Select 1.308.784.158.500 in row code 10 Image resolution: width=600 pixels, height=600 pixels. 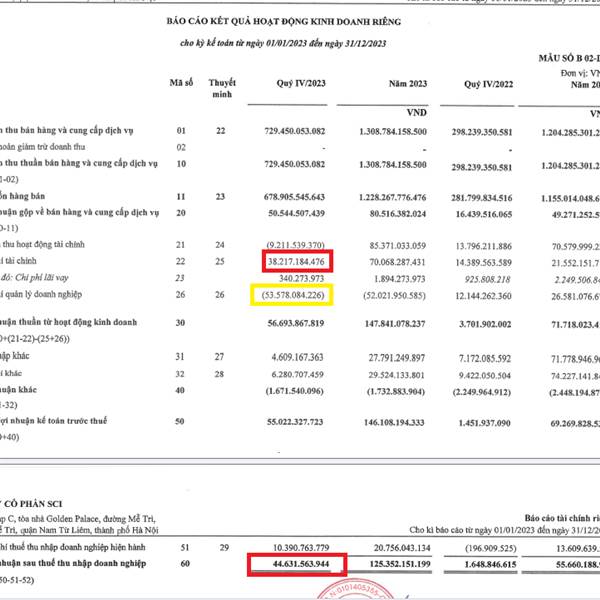pos(393,165)
